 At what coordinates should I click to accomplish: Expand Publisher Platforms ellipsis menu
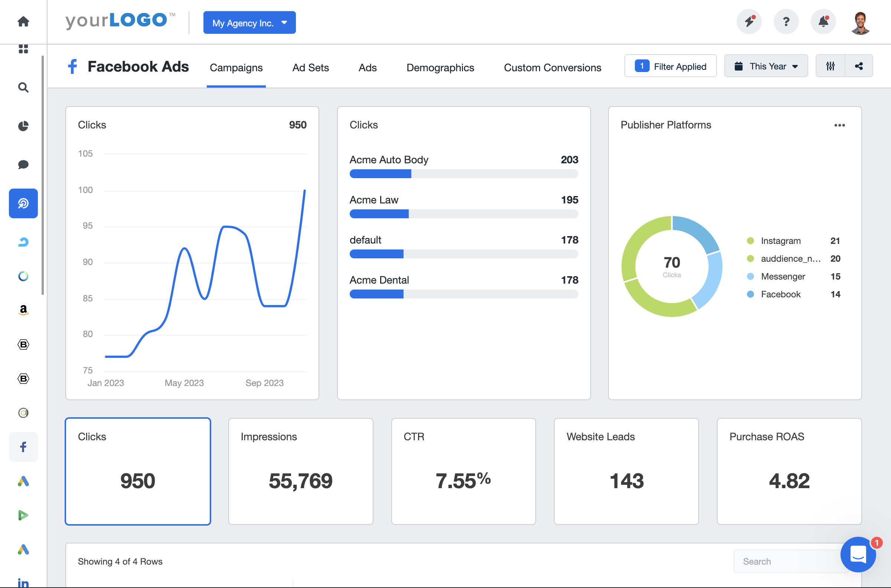coord(840,125)
